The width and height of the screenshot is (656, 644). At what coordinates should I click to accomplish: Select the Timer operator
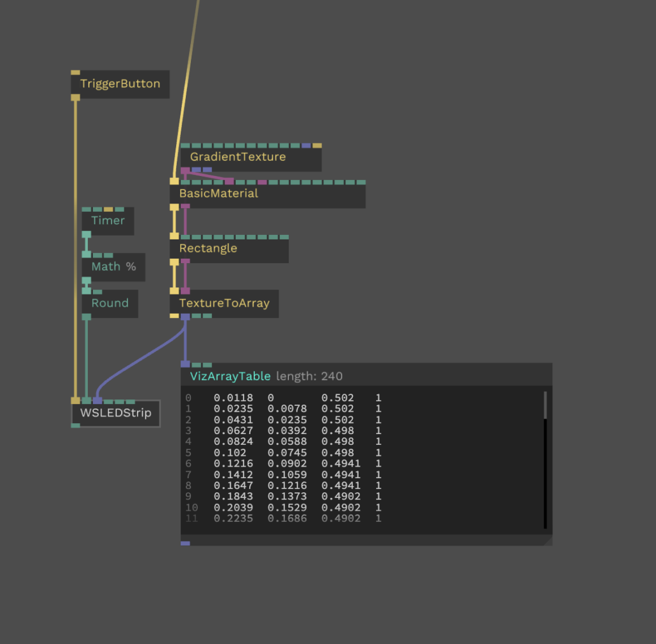108,221
